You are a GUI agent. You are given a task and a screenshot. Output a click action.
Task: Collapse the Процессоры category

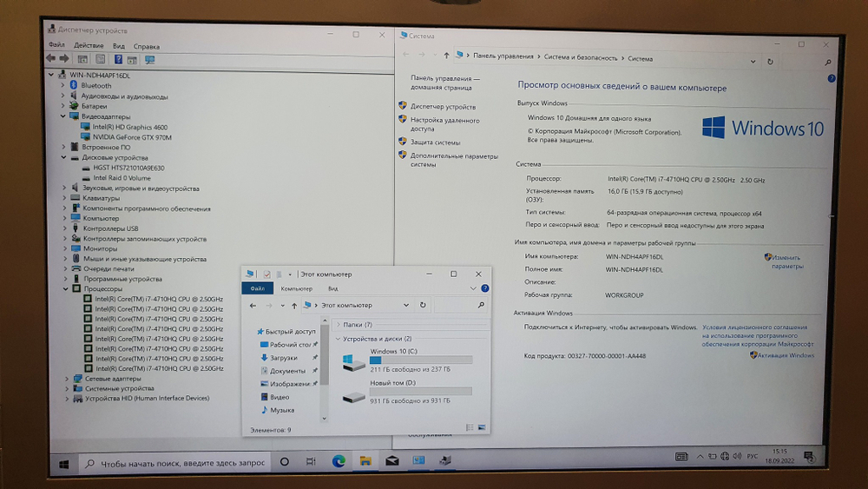pyautogui.click(x=66, y=288)
